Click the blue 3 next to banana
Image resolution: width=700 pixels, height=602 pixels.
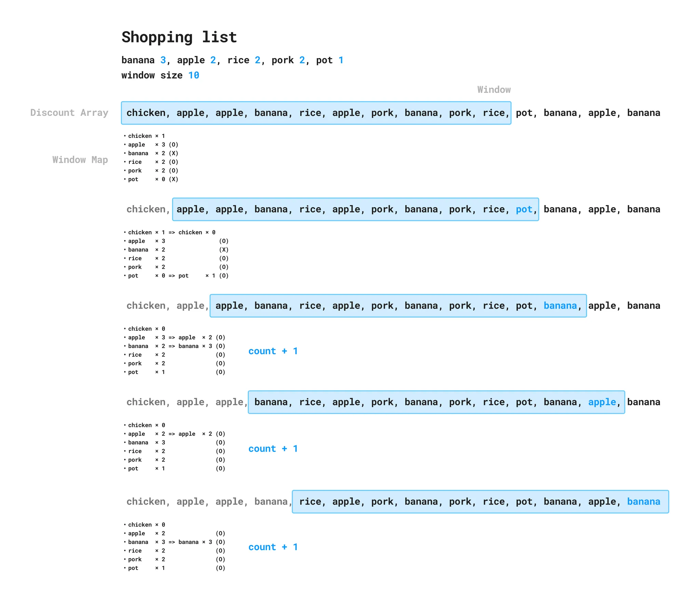[x=163, y=60]
